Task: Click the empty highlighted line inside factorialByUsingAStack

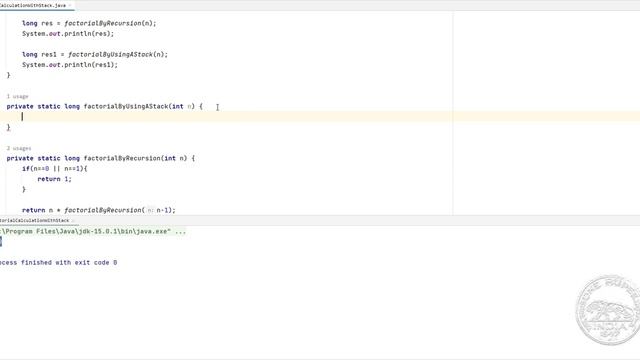Action: [320, 117]
